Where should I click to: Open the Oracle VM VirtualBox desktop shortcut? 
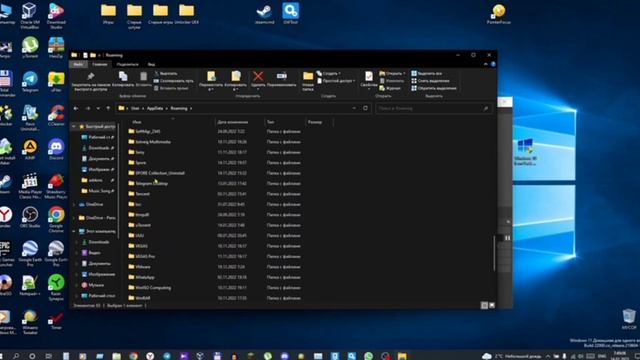[x=30, y=16]
